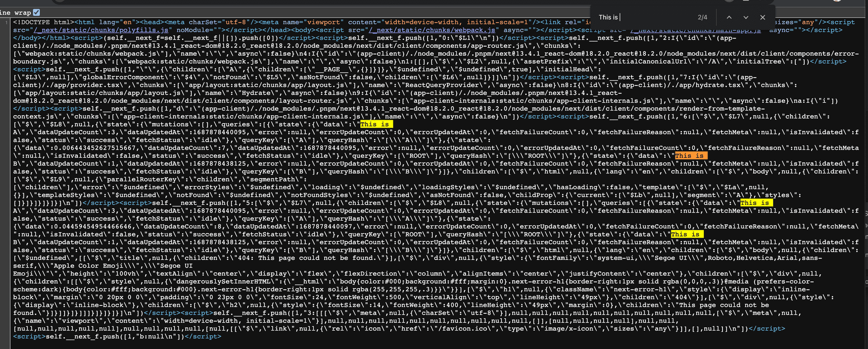Click the 'noModule' attribute text
Viewport: 868px width, 349px height.
pyautogui.click(x=193, y=30)
